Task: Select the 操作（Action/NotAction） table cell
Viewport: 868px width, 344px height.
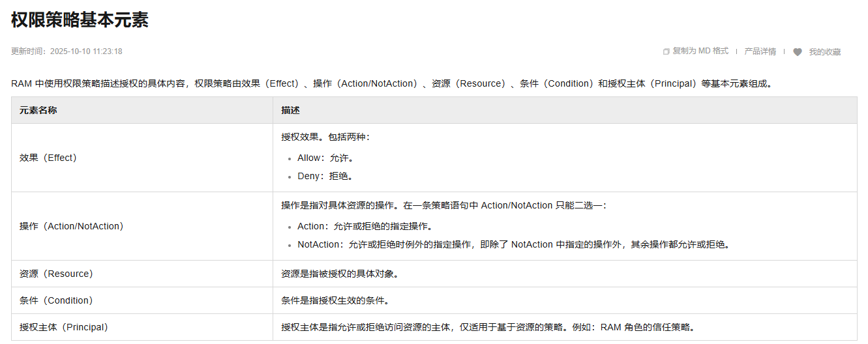Action: (72, 226)
